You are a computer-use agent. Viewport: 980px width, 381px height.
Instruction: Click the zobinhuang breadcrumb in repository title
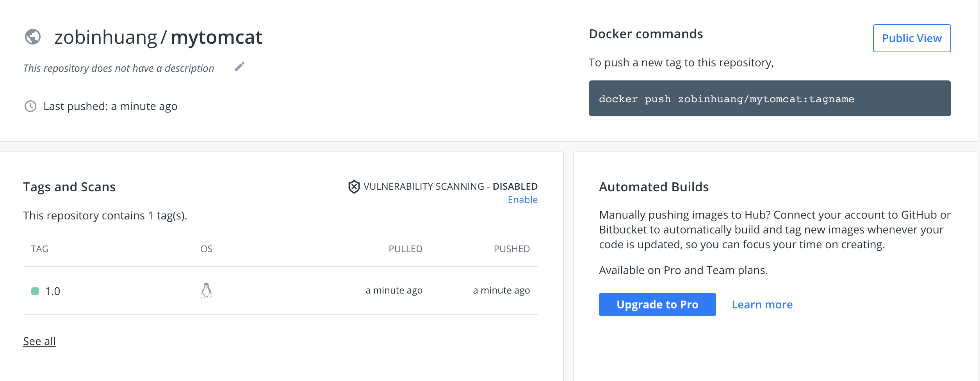coord(105,37)
